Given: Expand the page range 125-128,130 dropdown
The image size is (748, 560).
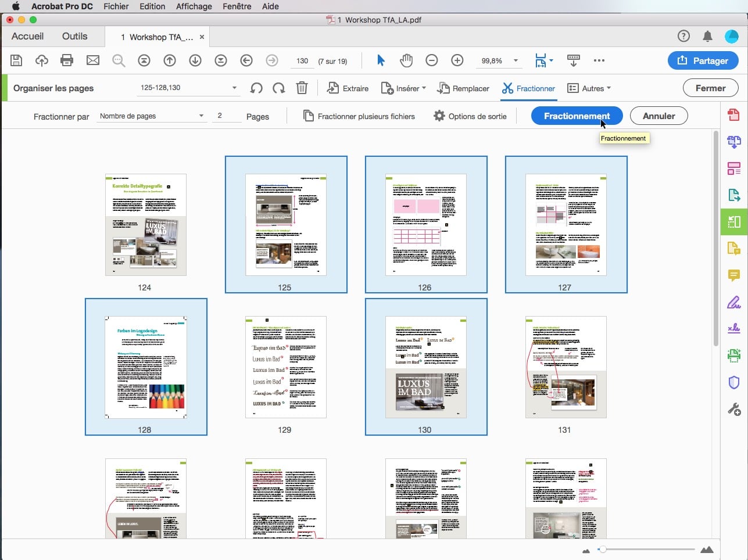Looking at the screenshot, I should pos(234,88).
